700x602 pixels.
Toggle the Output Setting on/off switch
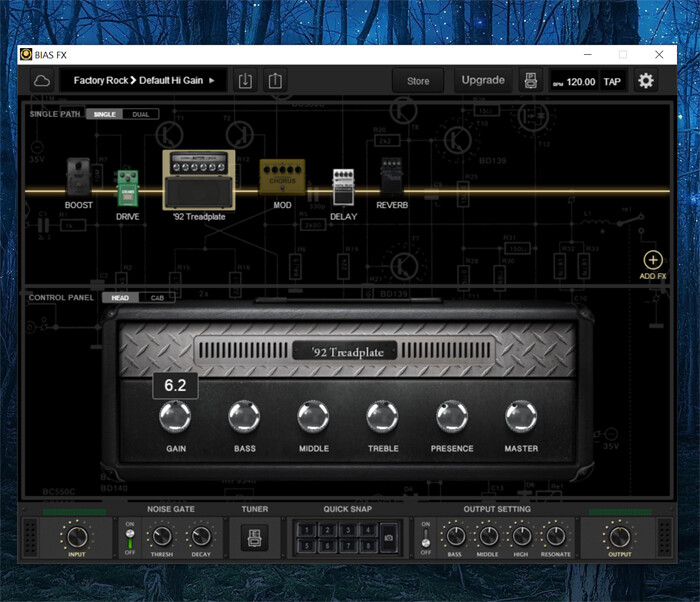(x=426, y=538)
